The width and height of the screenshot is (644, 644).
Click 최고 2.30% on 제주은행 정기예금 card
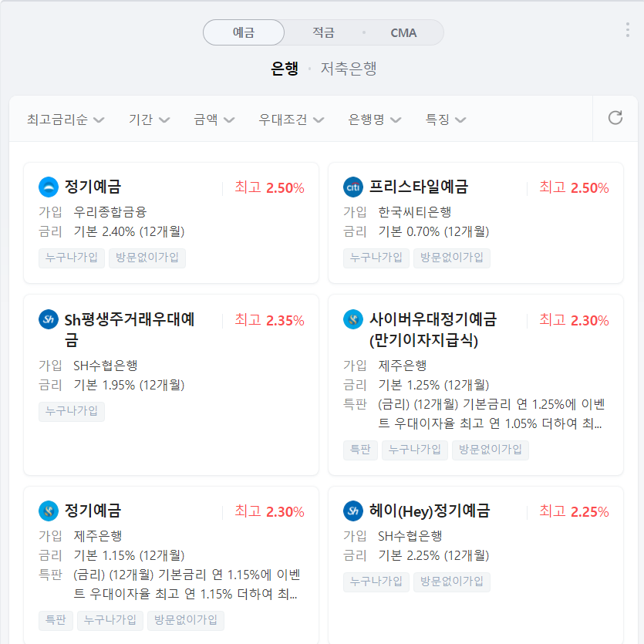point(269,511)
